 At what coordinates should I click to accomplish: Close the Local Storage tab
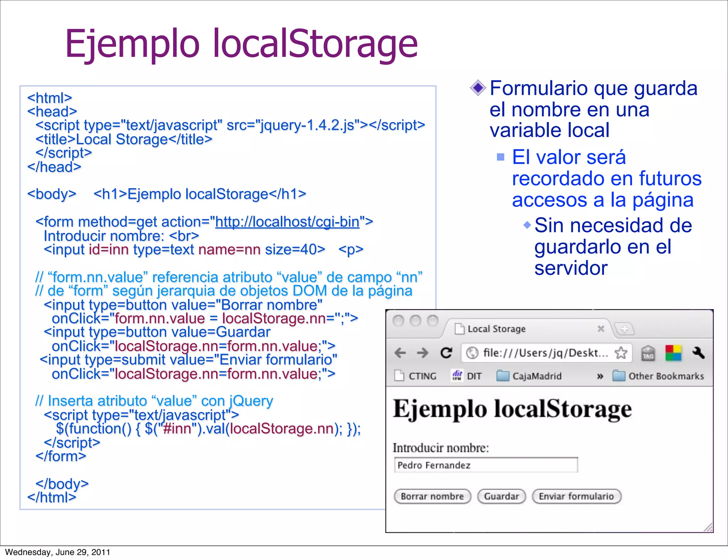click(x=601, y=329)
